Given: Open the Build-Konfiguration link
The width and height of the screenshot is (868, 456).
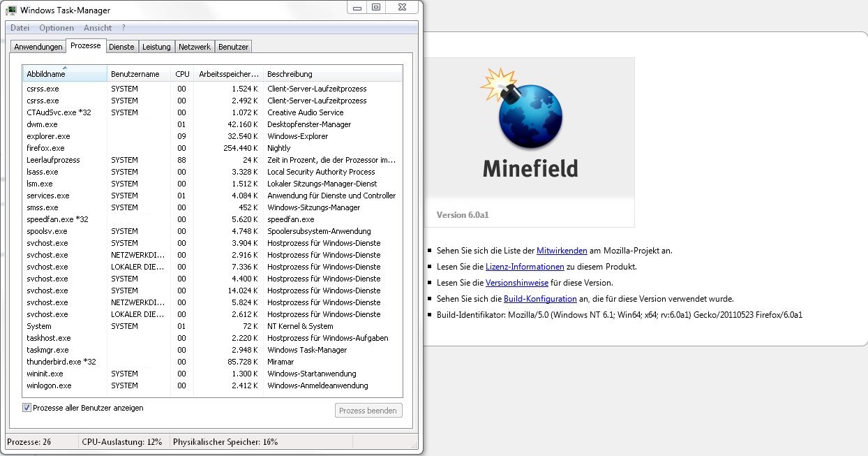Looking at the screenshot, I should [x=540, y=299].
